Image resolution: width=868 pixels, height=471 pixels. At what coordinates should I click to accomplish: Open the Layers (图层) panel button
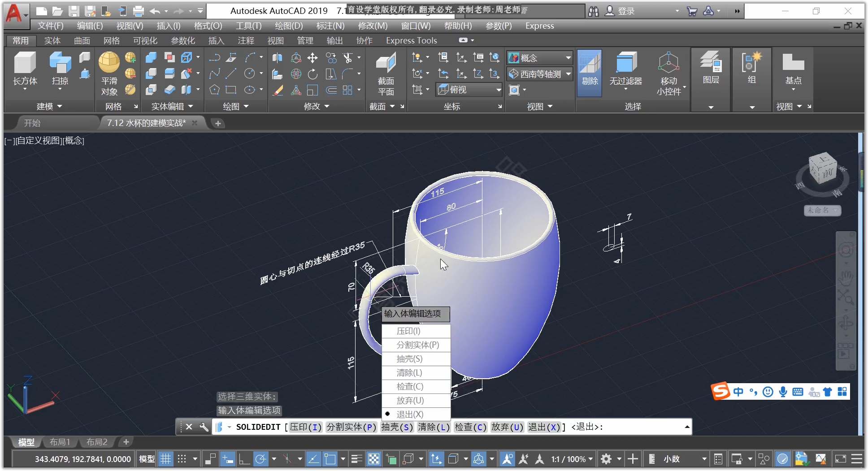[711, 68]
